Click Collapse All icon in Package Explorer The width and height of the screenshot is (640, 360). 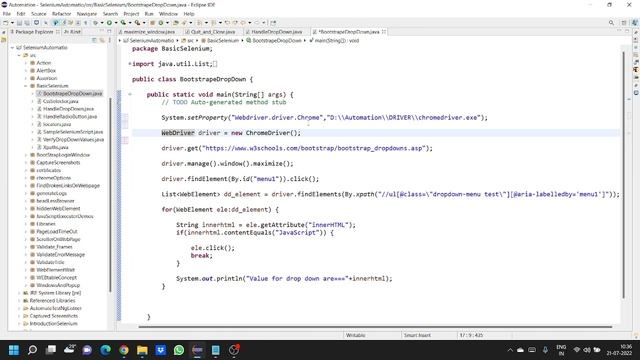pos(94,40)
